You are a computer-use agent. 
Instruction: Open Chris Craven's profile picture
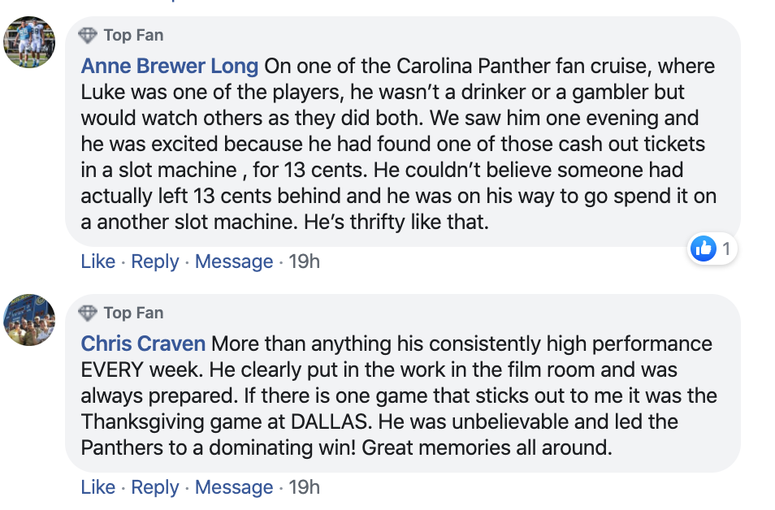(30, 320)
